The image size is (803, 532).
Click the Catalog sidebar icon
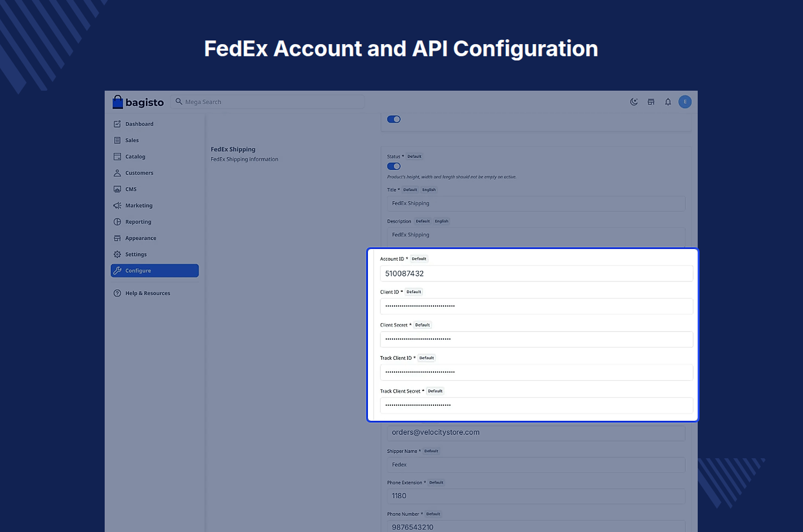(x=117, y=156)
